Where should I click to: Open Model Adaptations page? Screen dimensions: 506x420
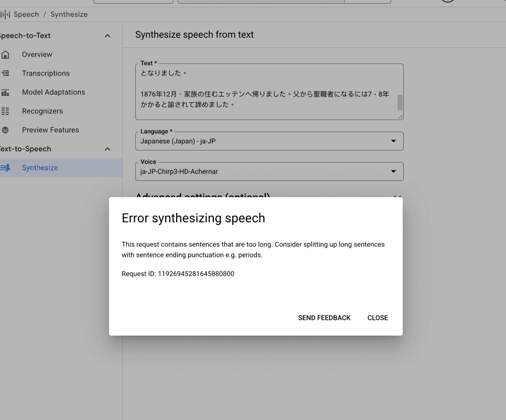[x=53, y=92]
